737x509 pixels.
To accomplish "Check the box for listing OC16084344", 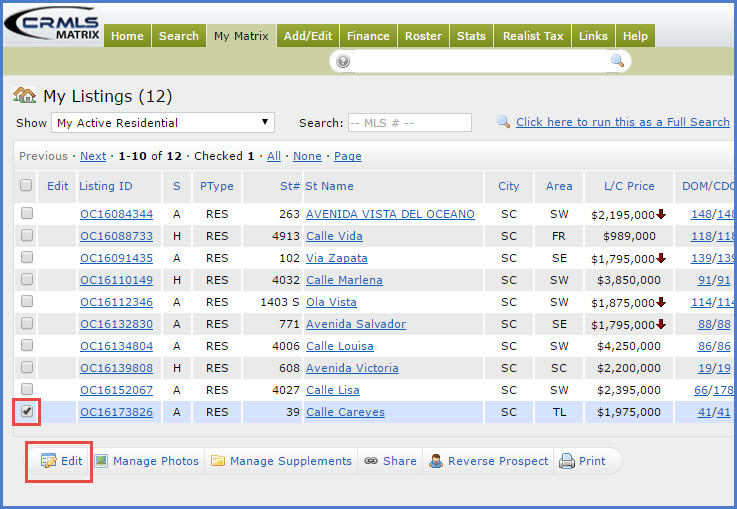I will click(x=27, y=213).
